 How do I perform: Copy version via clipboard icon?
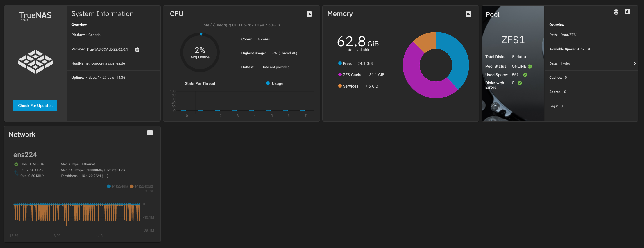point(137,50)
